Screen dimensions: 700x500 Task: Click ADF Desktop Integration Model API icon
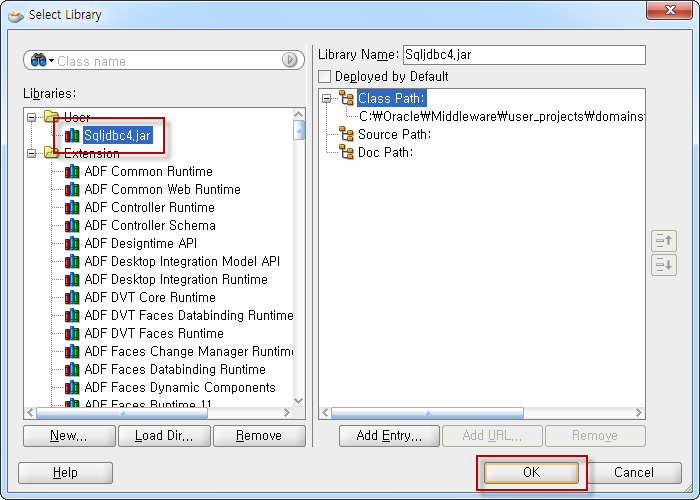point(72,261)
